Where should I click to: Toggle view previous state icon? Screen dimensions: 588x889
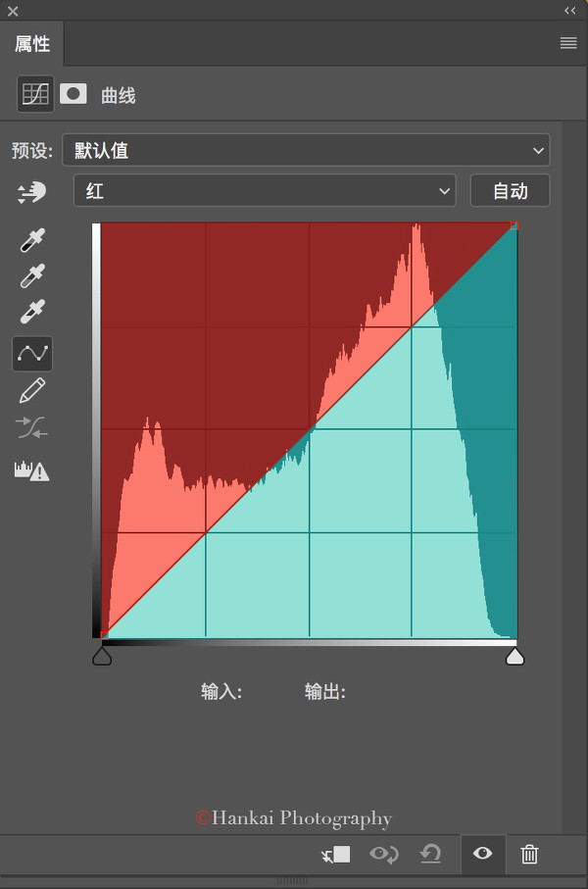(384, 854)
